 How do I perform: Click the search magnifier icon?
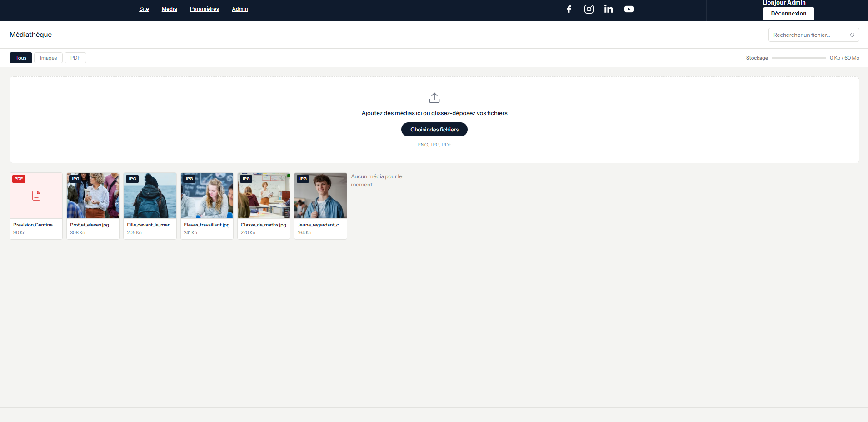click(x=853, y=35)
